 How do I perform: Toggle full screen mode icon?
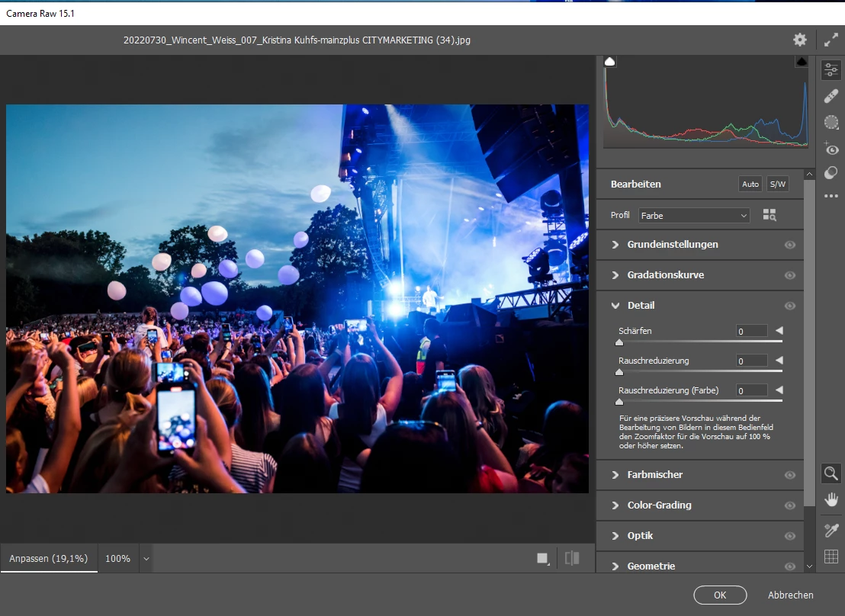coord(831,40)
